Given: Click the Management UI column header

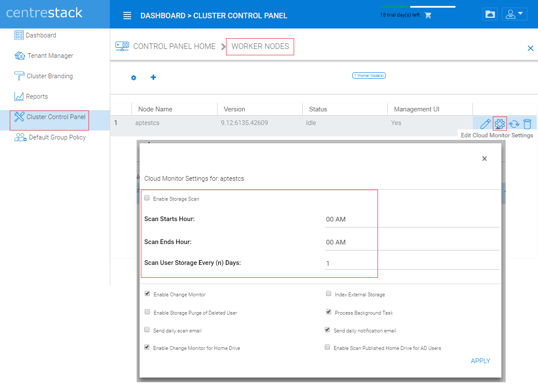Looking at the screenshot, I should pyautogui.click(x=417, y=109).
